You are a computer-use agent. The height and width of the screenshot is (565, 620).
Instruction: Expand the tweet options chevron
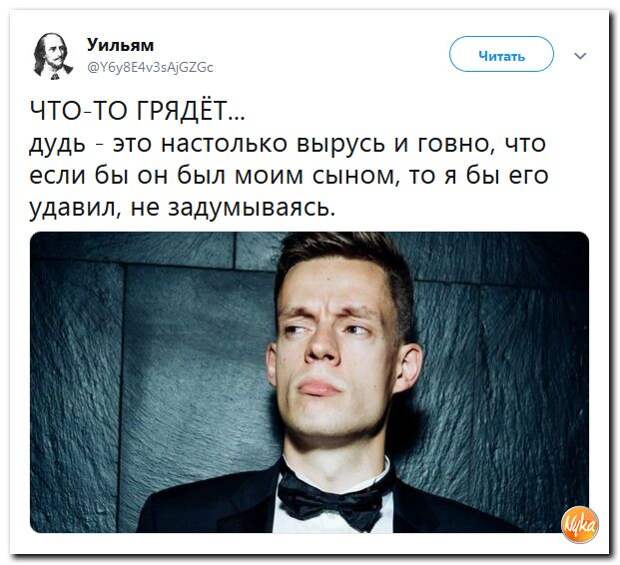pyautogui.click(x=580, y=56)
